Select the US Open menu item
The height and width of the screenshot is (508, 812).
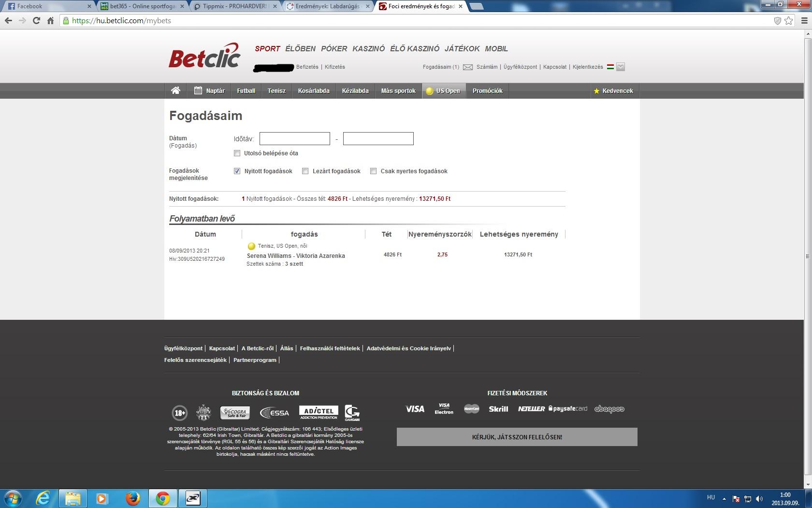coord(444,91)
